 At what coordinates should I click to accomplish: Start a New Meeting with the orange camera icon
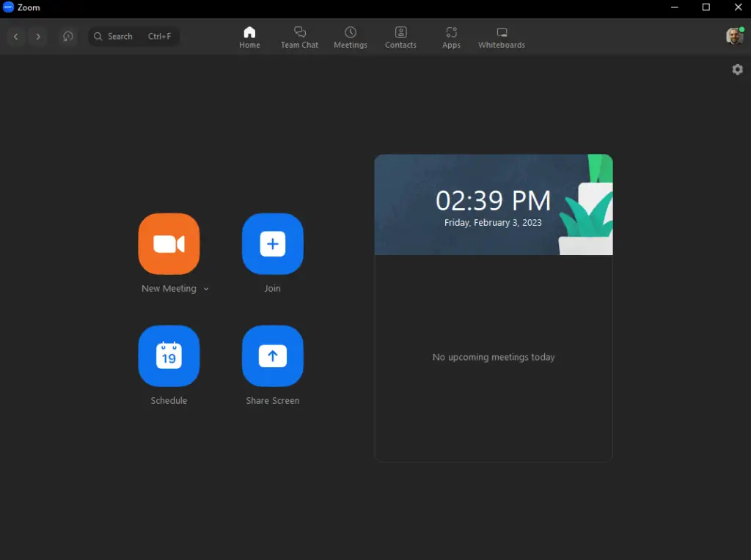169,244
